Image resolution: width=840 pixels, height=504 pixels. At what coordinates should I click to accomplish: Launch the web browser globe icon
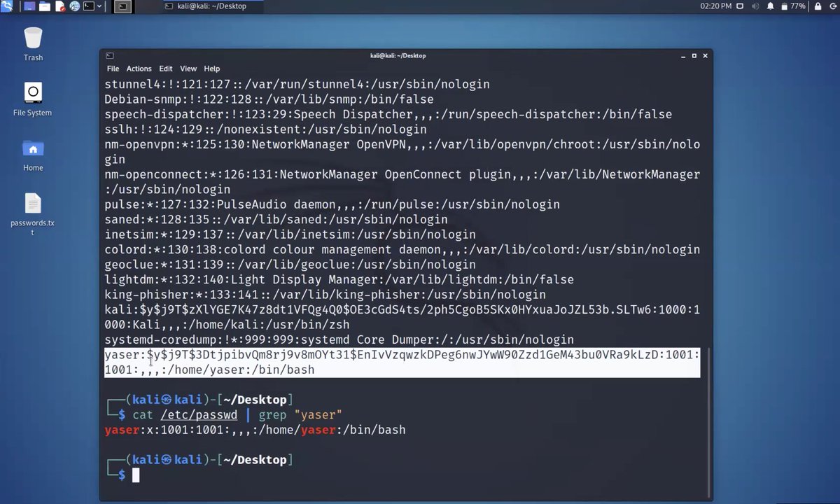point(74,6)
